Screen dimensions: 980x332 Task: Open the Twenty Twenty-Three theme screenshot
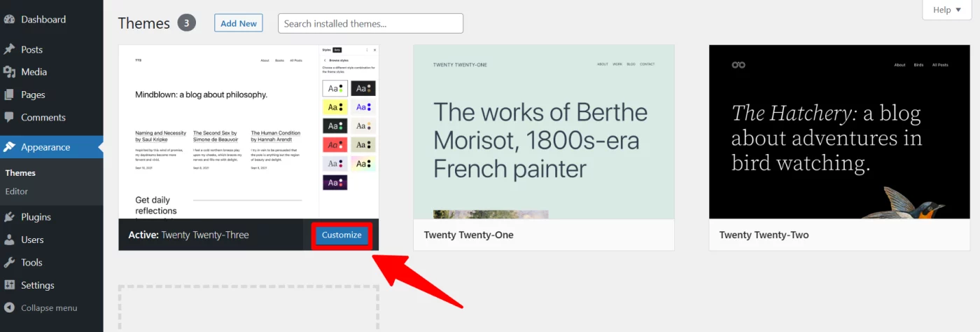248,132
